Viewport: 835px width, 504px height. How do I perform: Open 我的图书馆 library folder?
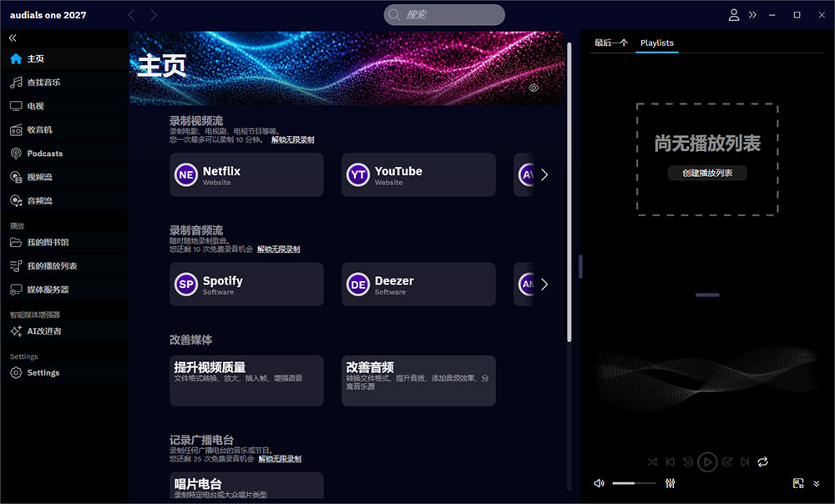click(x=63, y=242)
